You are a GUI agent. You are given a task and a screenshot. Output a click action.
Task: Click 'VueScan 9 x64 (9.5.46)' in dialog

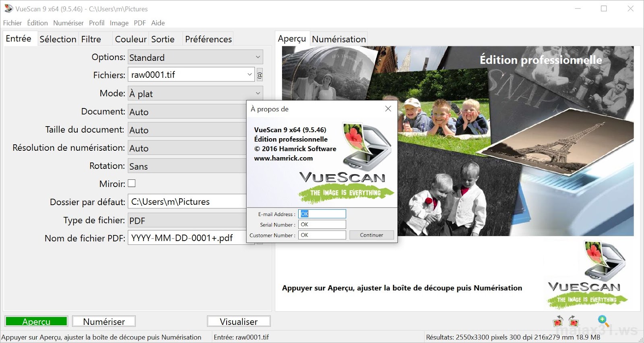[x=290, y=130]
